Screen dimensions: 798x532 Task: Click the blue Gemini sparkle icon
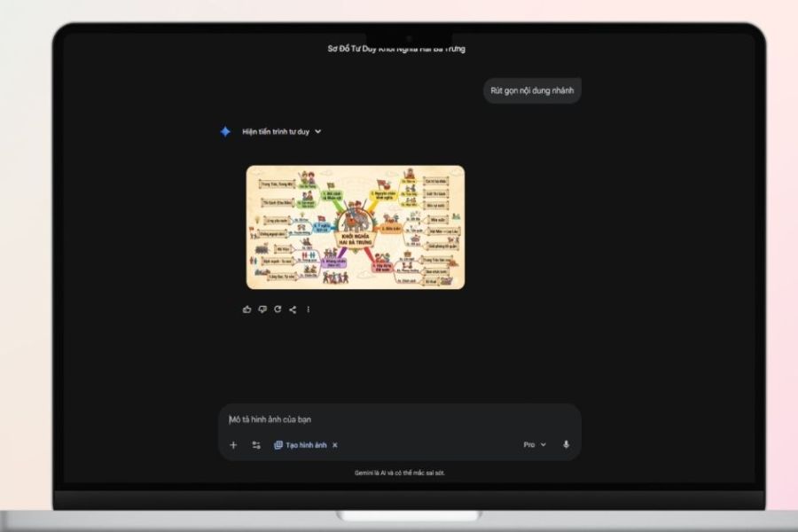225,131
